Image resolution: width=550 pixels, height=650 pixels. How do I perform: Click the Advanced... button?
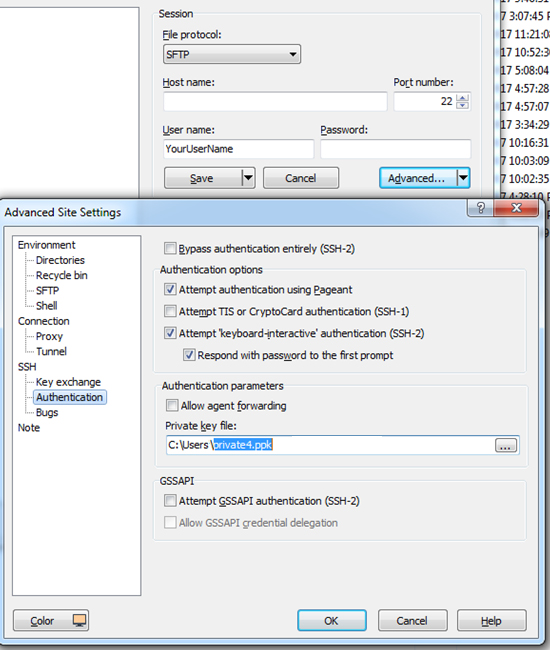tap(418, 178)
